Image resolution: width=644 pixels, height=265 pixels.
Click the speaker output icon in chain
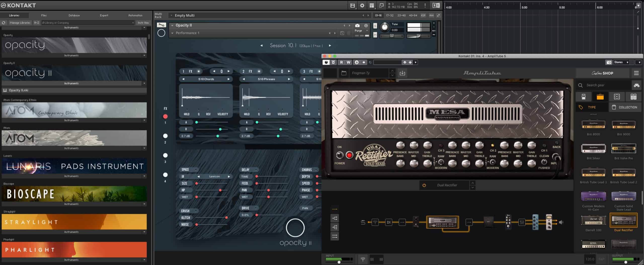tap(561, 222)
